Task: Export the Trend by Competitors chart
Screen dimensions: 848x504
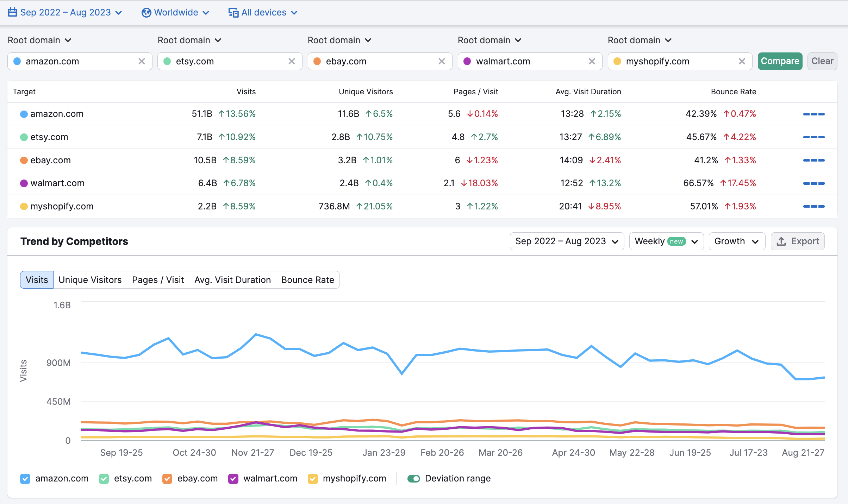Action: pos(798,241)
